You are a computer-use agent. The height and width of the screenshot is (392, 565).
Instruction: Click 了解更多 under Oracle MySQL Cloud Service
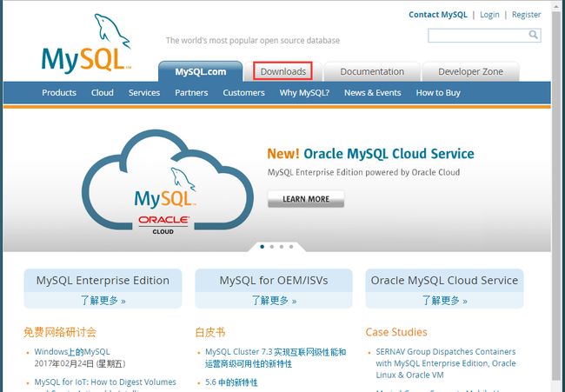445,301
